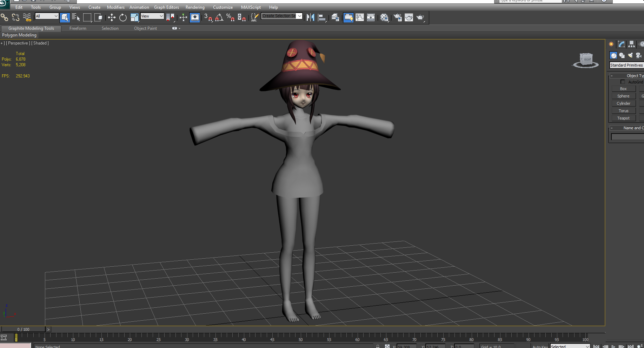Select the Select and Move tool
The image size is (644, 348).
[x=112, y=17]
